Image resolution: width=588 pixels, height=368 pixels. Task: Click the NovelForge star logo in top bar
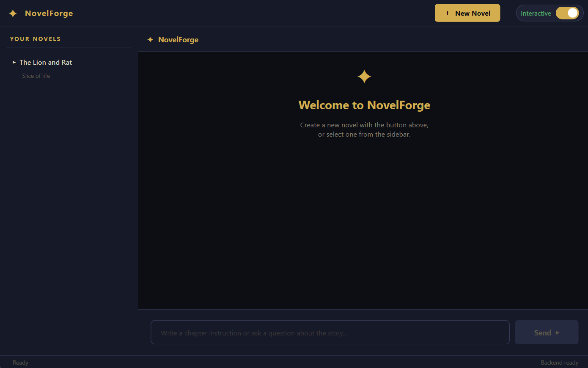(x=13, y=14)
